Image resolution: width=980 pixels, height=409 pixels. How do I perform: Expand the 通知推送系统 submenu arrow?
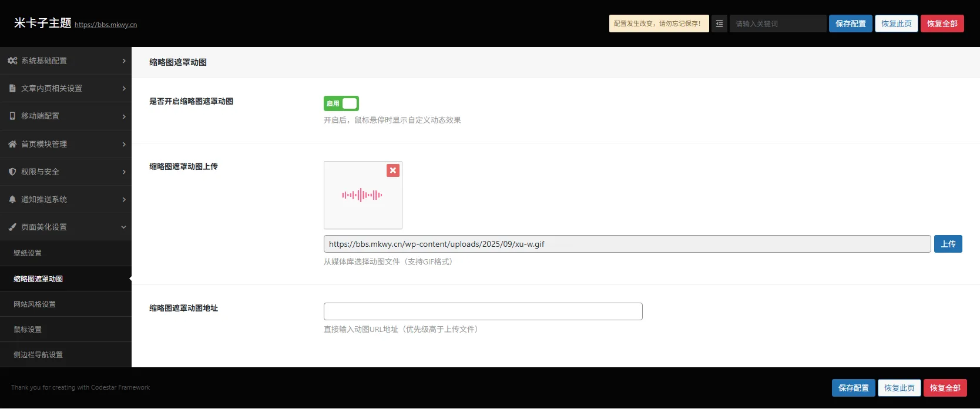coord(124,199)
